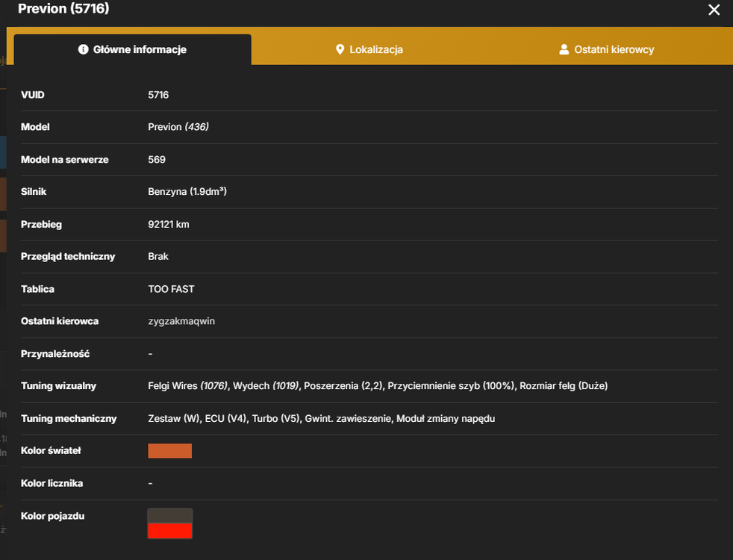Click the Tuning mechaniczny row label
The image size is (733, 560).
coord(69,418)
